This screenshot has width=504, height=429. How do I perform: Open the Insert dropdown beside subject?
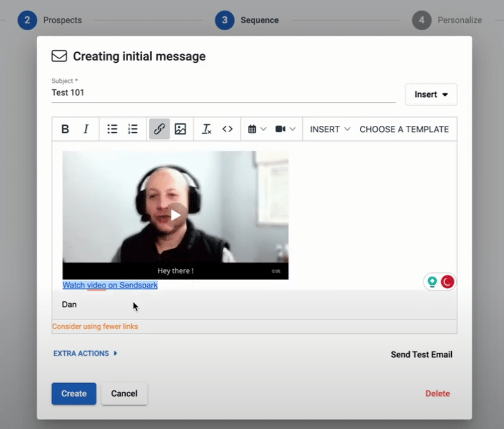[x=431, y=94]
